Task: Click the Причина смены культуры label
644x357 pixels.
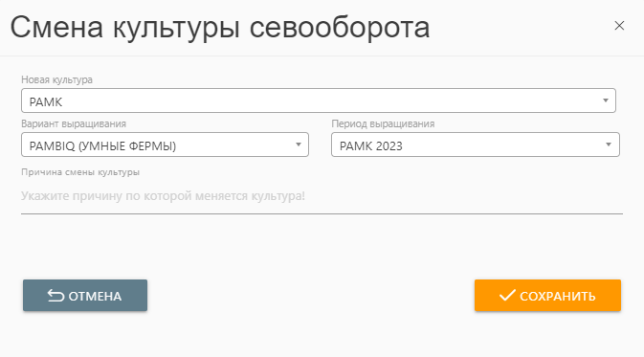Action: [80, 172]
